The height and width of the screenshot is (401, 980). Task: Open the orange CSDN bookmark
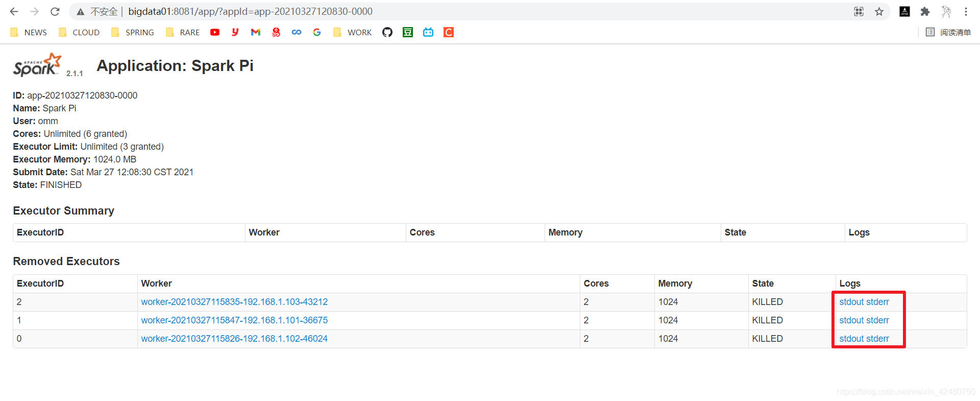449,32
